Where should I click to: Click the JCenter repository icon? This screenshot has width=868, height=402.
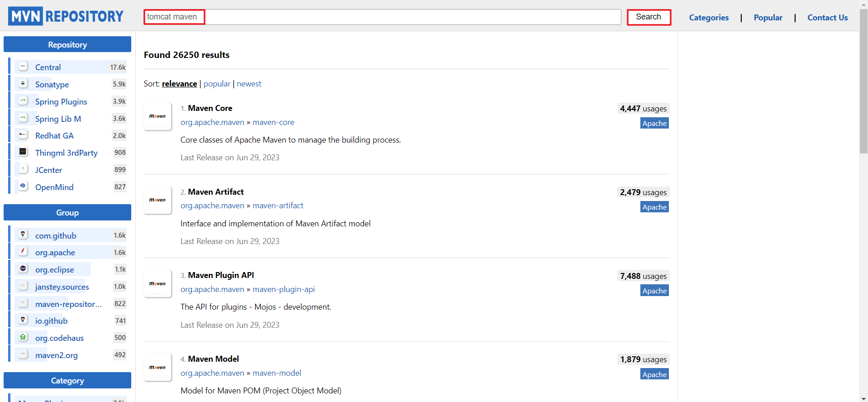tap(23, 169)
